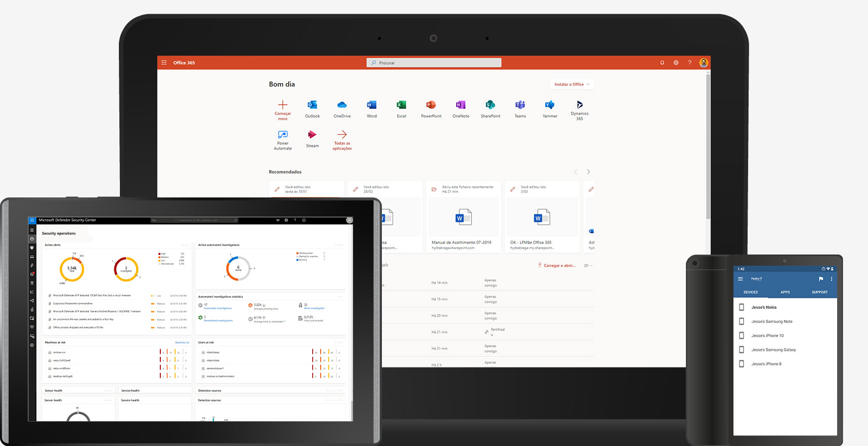
Task: Click Todas as aplicações link
Action: 342,140
